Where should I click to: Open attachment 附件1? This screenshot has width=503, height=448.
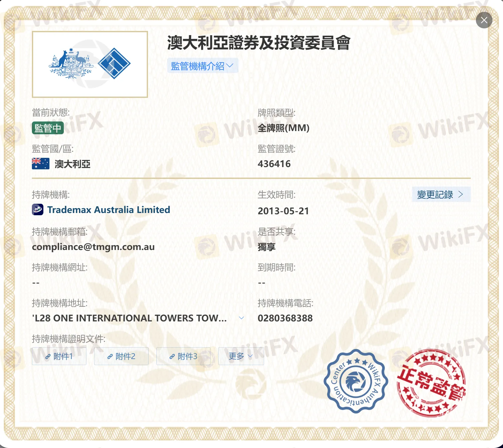[59, 356]
